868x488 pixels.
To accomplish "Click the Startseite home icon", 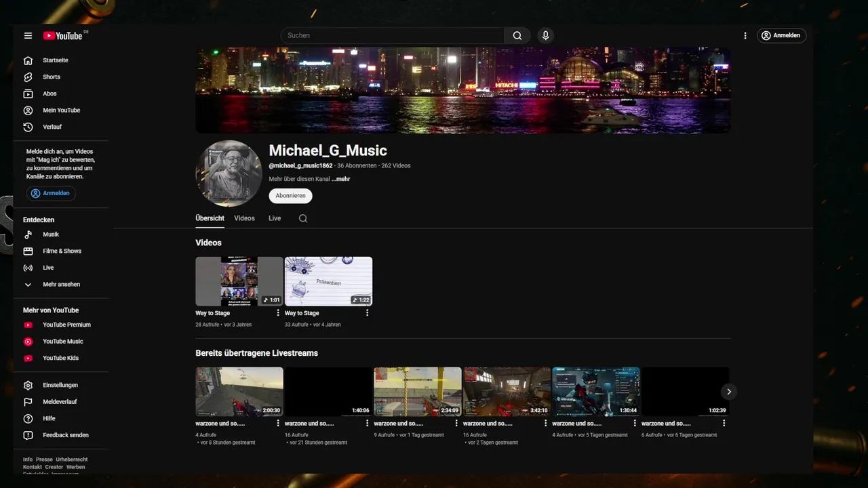I will tap(28, 60).
